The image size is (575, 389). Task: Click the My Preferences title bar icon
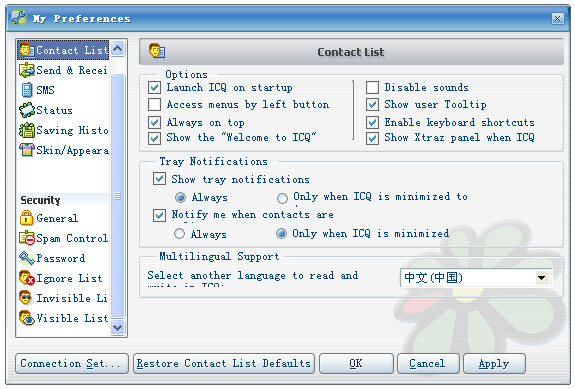[x=18, y=18]
